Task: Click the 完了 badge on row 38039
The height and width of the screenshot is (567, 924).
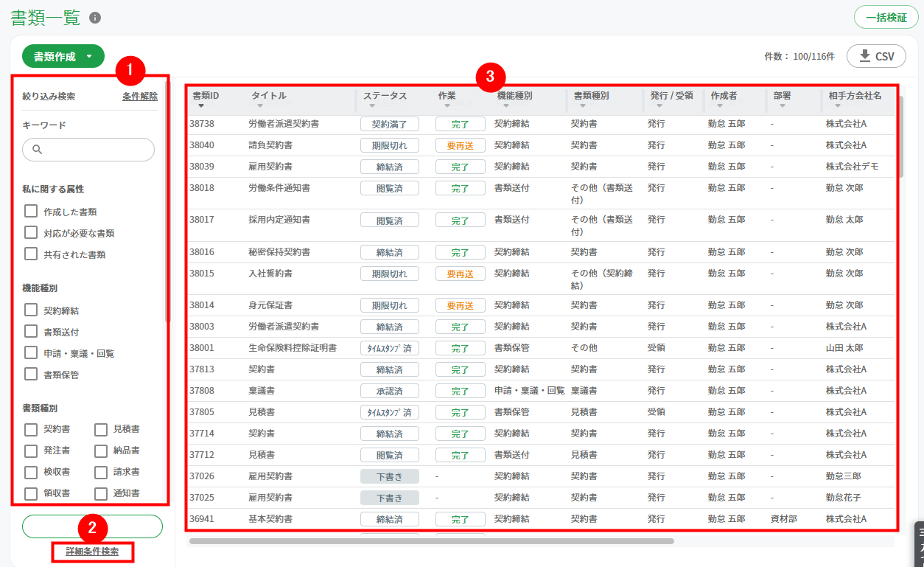Action: click(x=461, y=167)
